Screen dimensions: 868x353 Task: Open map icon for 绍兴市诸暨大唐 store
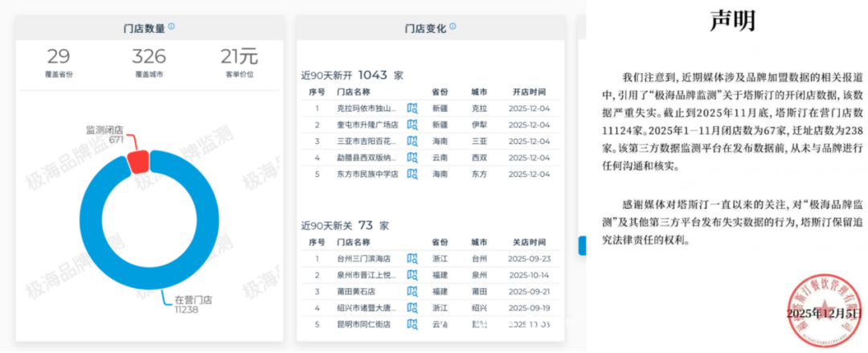coord(412,307)
